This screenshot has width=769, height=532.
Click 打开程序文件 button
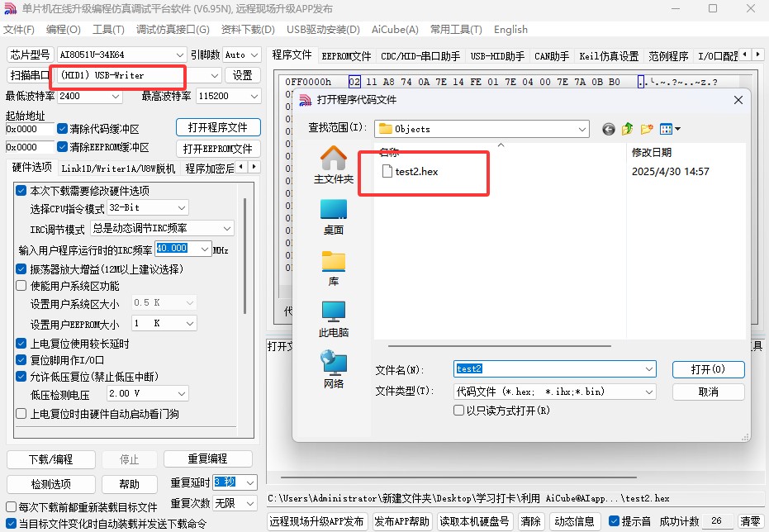[x=218, y=127]
